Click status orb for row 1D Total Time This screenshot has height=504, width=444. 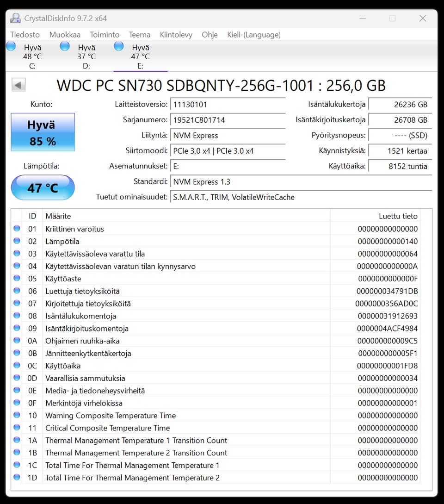[x=17, y=477]
